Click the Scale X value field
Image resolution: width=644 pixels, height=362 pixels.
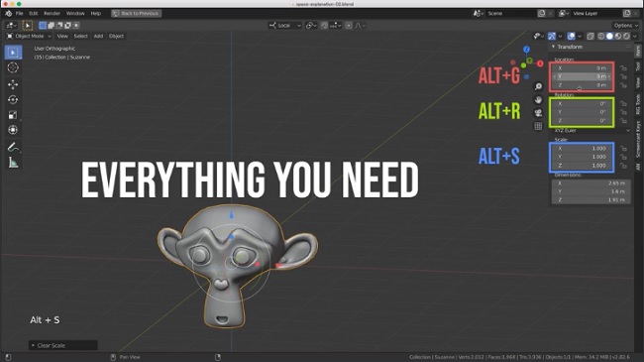point(582,149)
